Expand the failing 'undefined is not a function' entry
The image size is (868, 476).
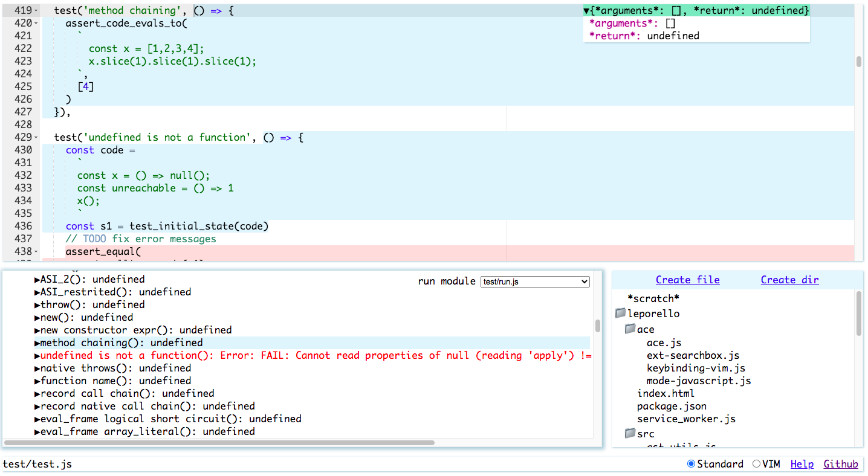pyautogui.click(x=37, y=356)
